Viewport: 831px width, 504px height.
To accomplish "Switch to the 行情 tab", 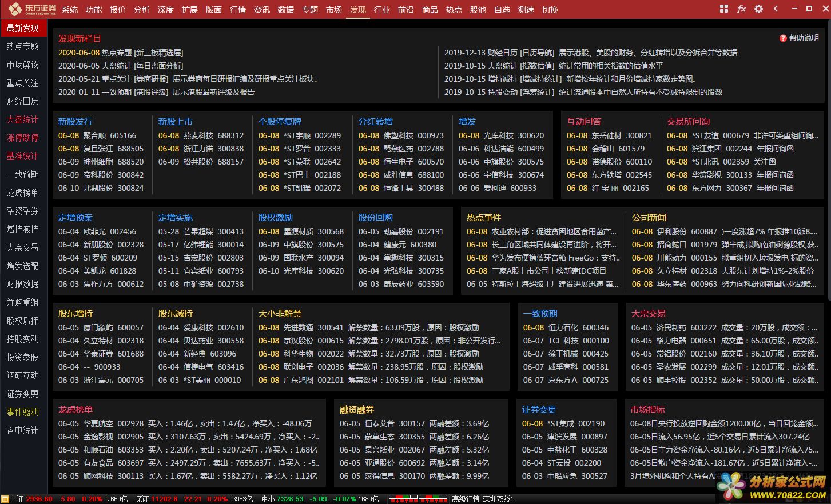I will (238, 10).
